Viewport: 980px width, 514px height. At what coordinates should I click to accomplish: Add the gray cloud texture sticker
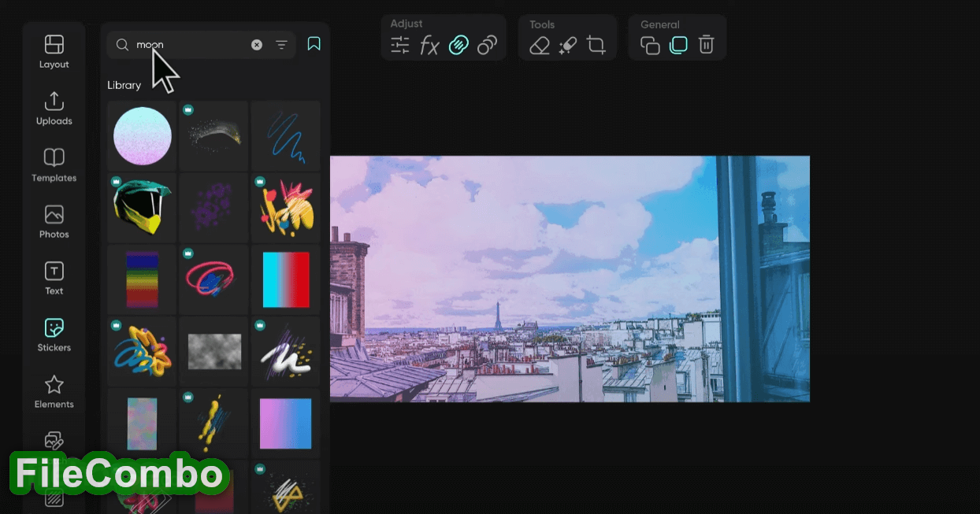tap(213, 351)
